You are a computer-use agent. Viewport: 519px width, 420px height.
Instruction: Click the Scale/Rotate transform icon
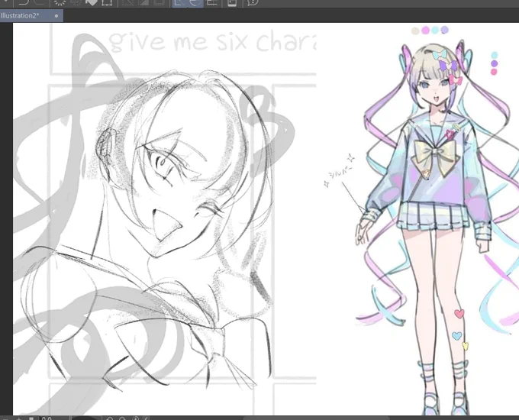pos(108,2)
